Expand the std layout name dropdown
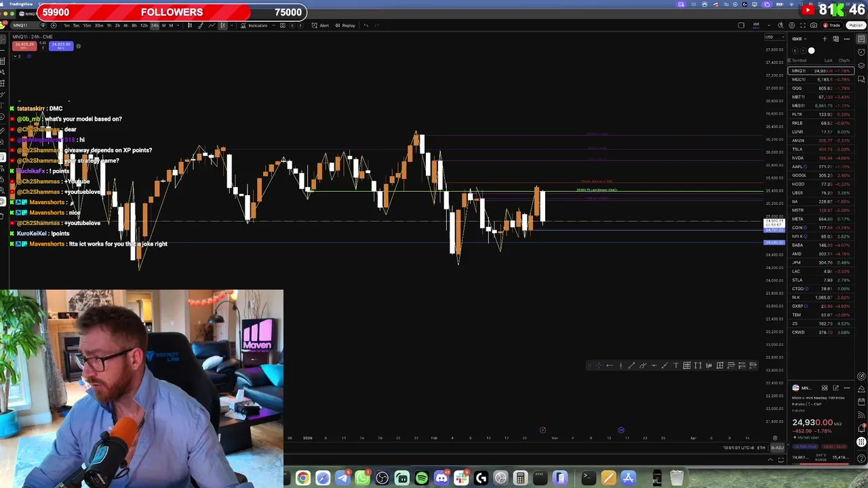This screenshot has height=488, width=868. click(x=769, y=25)
